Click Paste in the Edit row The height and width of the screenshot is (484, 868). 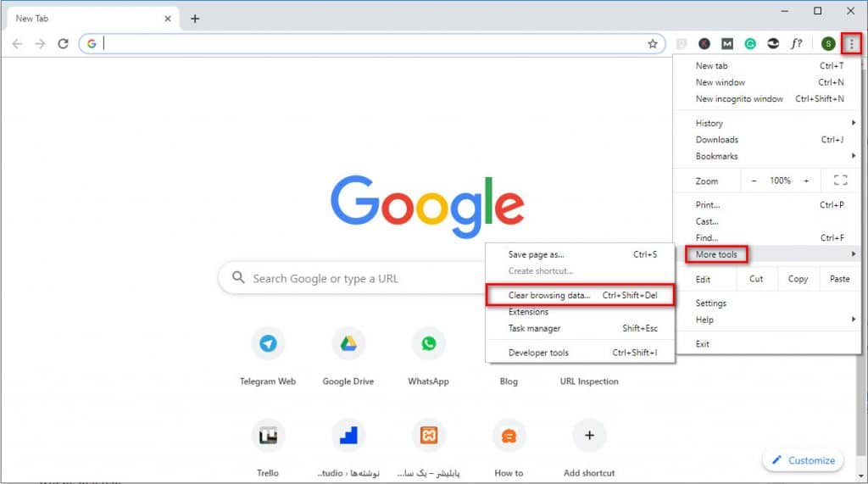coord(840,279)
